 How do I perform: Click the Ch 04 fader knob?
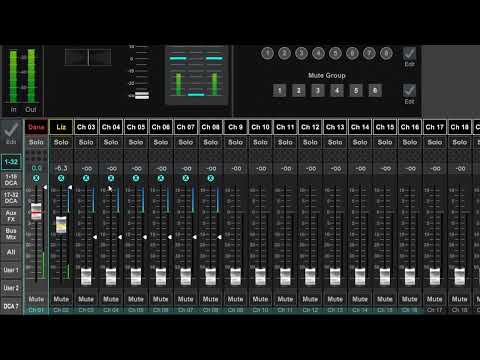point(111,276)
